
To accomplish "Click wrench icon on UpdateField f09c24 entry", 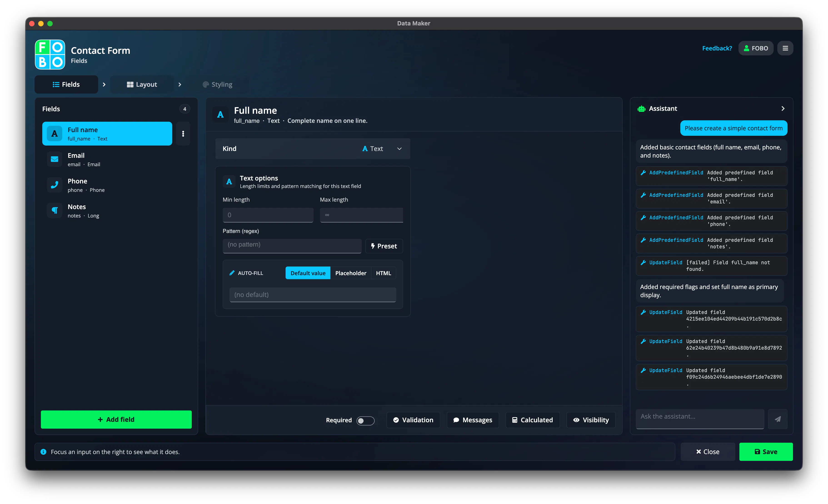I will click(643, 370).
